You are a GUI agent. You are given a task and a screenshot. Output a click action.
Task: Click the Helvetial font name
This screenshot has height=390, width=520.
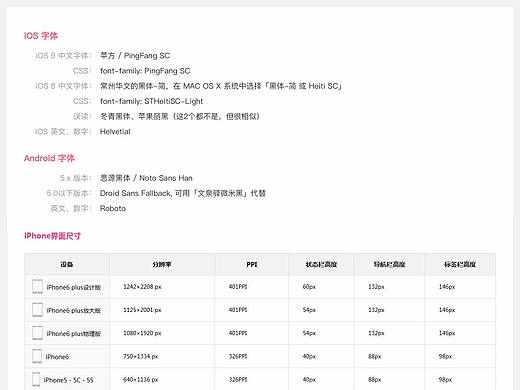pos(115,132)
